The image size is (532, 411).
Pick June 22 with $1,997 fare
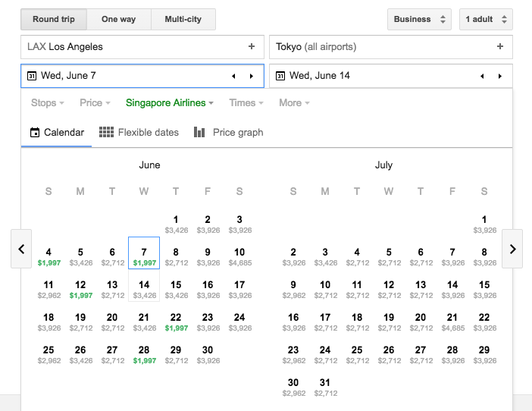coord(176,322)
